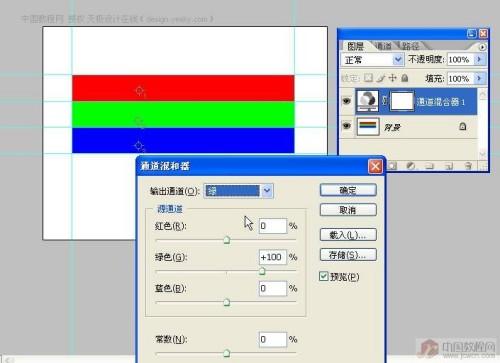This screenshot has height=363, width=500.
Task: Switch to the 通道 tab
Action: (x=383, y=46)
